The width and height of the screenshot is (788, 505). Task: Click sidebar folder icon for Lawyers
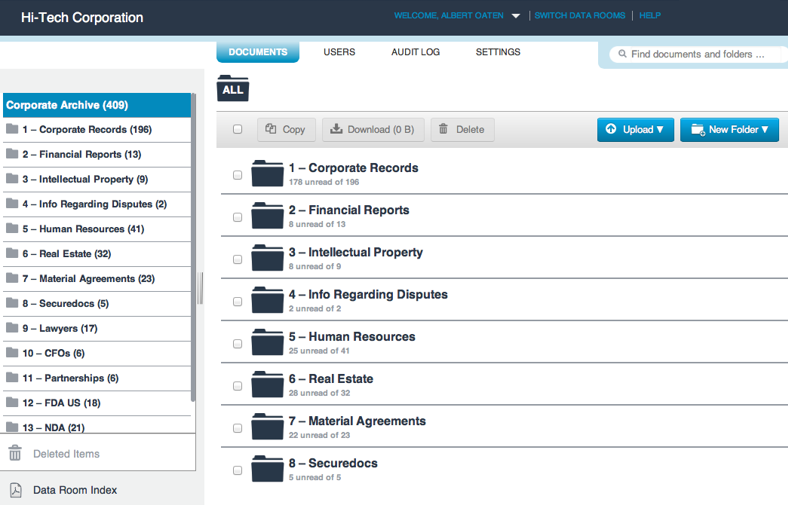[x=12, y=328]
